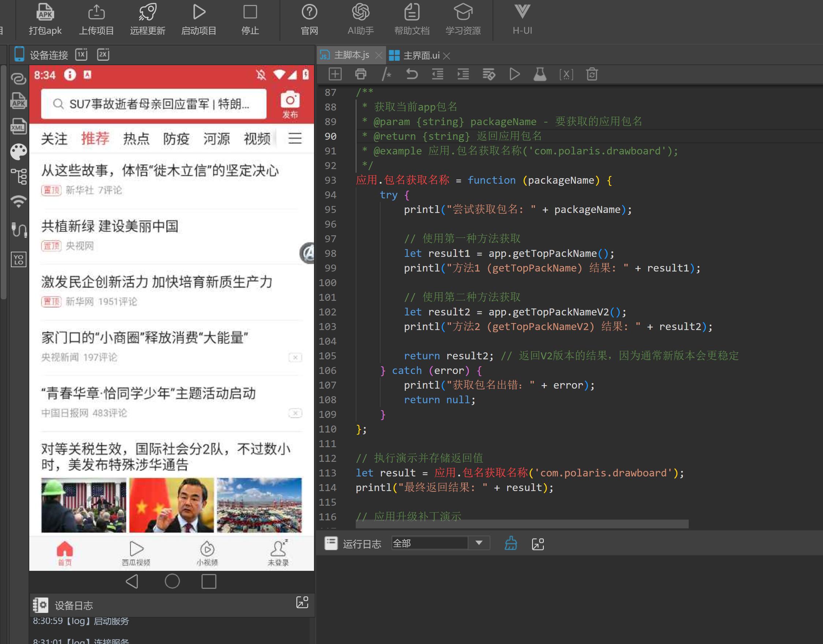Tap the 未登录 profile tab

(x=278, y=553)
